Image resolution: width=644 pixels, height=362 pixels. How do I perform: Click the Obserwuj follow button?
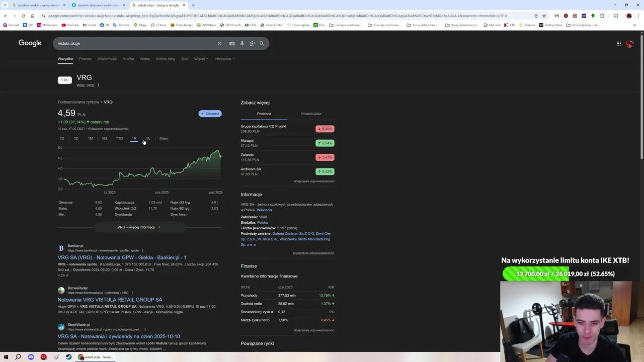tap(210, 114)
